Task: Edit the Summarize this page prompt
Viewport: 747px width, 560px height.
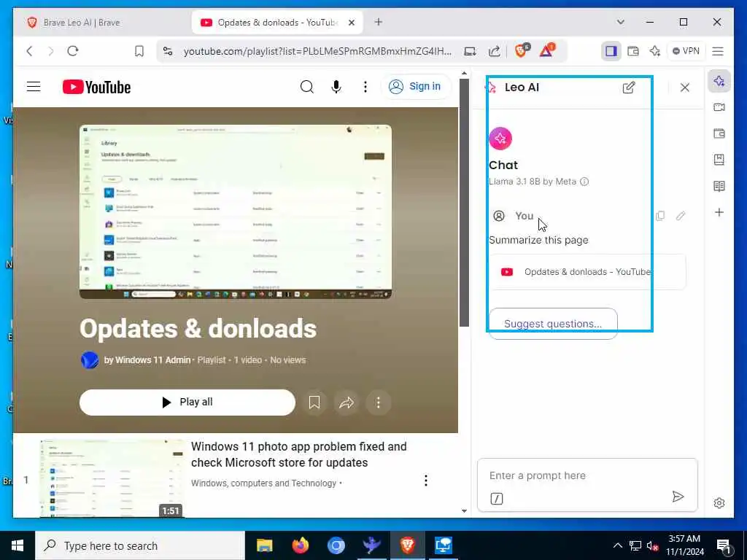Action: pyautogui.click(x=681, y=216)
